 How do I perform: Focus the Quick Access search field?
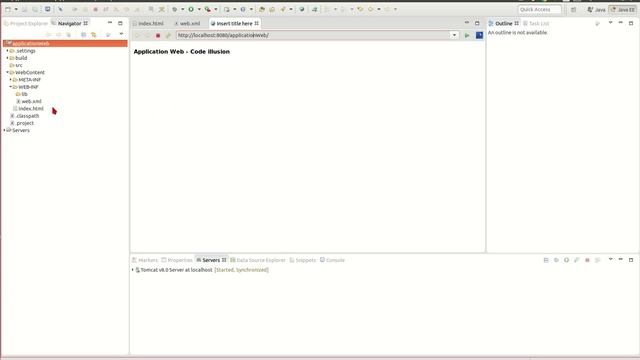click(x=540, y=9)
